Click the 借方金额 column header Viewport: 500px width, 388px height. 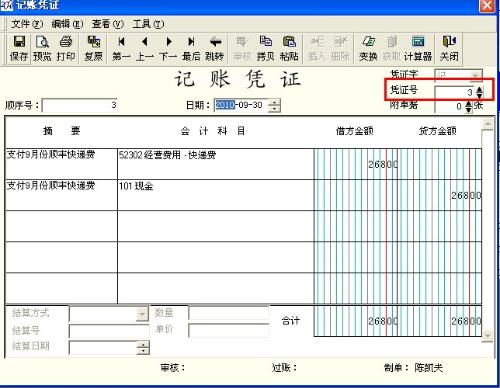[354, 131]
